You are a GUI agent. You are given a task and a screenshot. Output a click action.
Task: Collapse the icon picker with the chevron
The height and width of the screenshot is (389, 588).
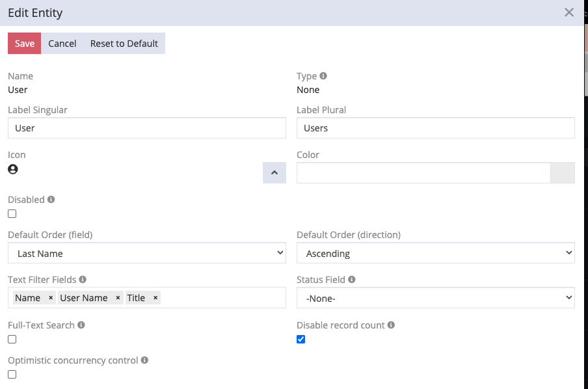point(274,172)
